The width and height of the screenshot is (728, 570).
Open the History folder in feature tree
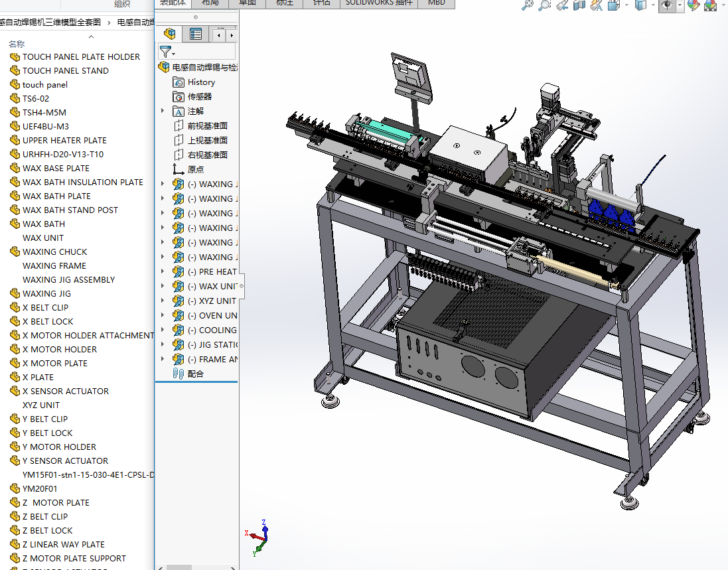click(x=200, y=82)
